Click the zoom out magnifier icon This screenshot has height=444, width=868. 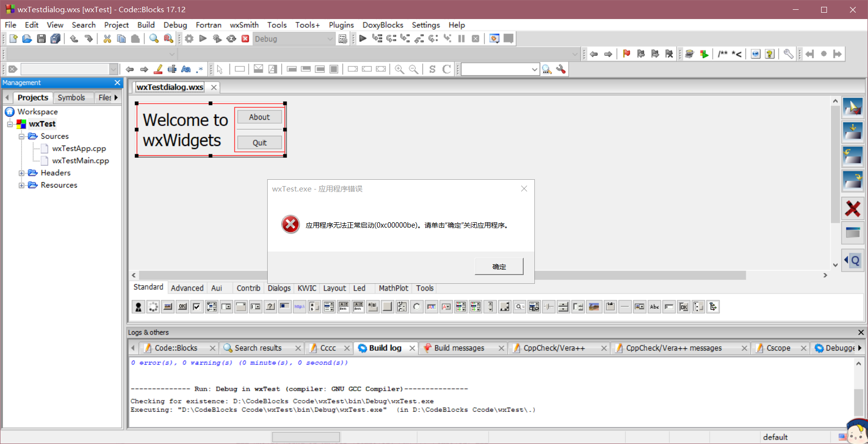click(x=414, y=69)
